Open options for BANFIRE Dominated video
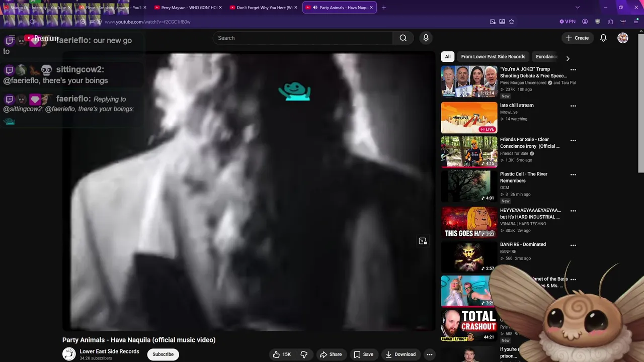 (x=573, y=245)
